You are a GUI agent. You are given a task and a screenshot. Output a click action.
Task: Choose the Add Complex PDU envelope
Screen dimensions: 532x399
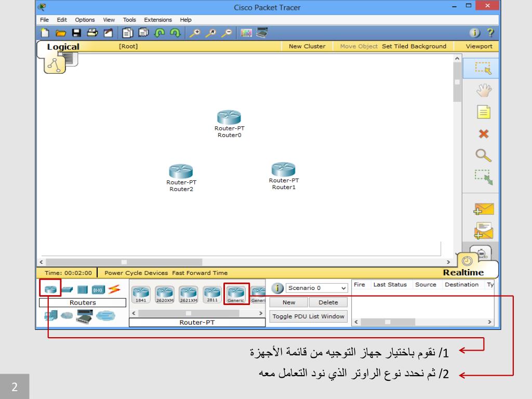pyautogui.click(x=484, y=231)
